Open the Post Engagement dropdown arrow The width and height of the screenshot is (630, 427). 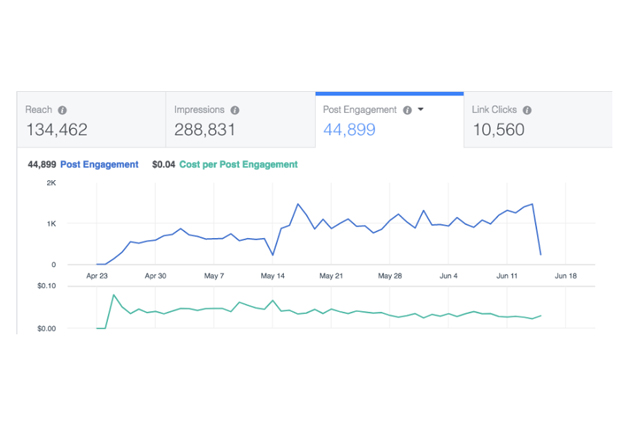point(421,109)
